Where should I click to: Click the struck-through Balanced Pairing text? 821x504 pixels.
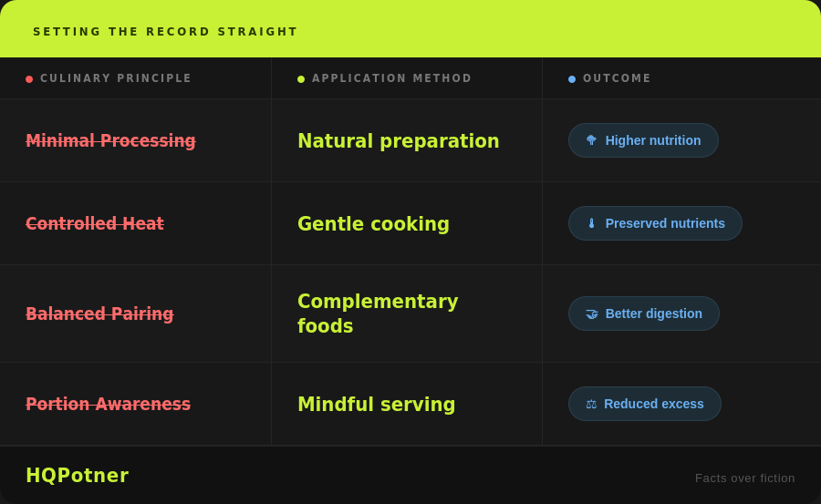tap(99, 314)
